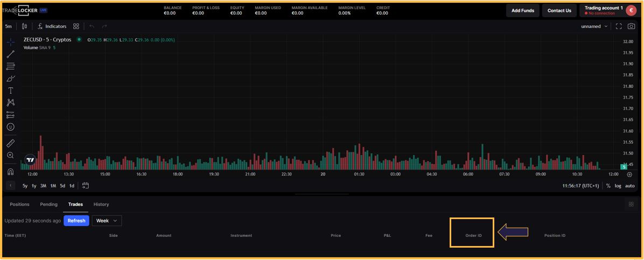Open the forecasting and measurement tools

coord(11,115)
